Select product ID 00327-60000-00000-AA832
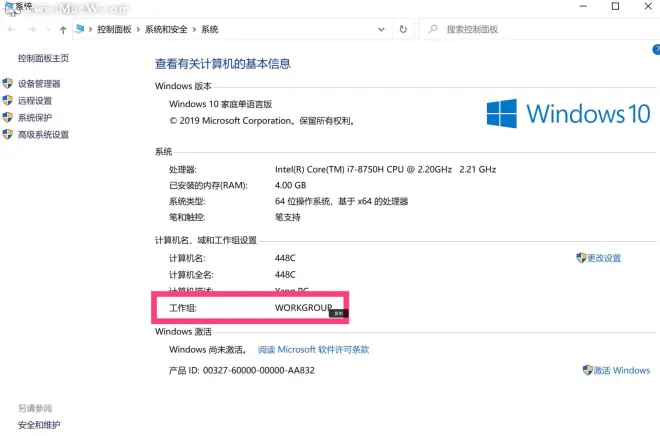 (x=259, y=370)
